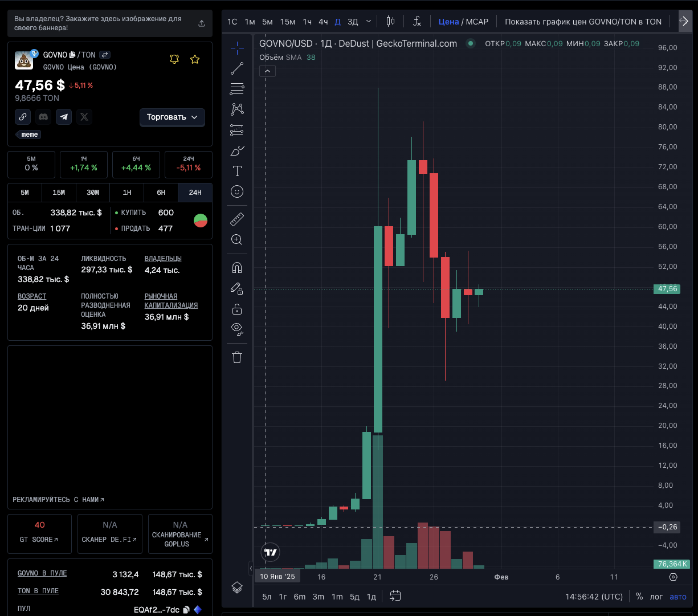
Task: Open more chart intervals chevron after 3Д
Action: 368,22
